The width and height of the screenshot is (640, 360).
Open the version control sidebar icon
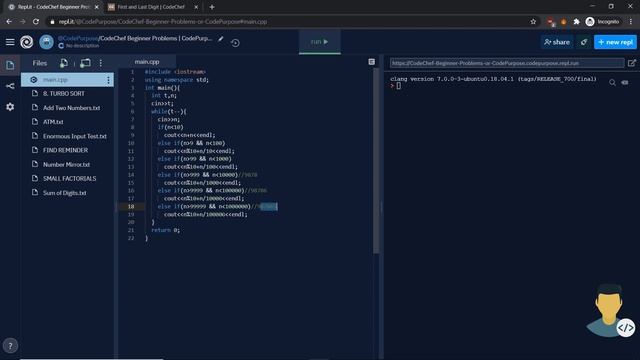[10, 86]
